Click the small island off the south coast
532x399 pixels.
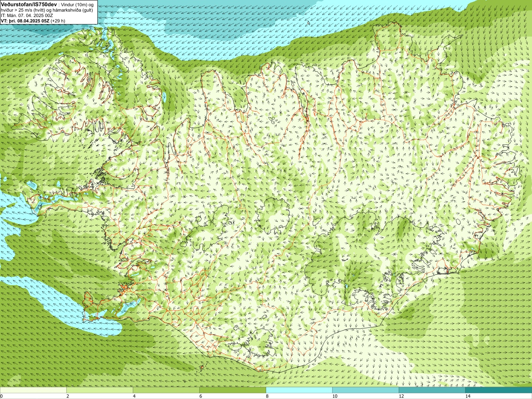coord(202,368)
